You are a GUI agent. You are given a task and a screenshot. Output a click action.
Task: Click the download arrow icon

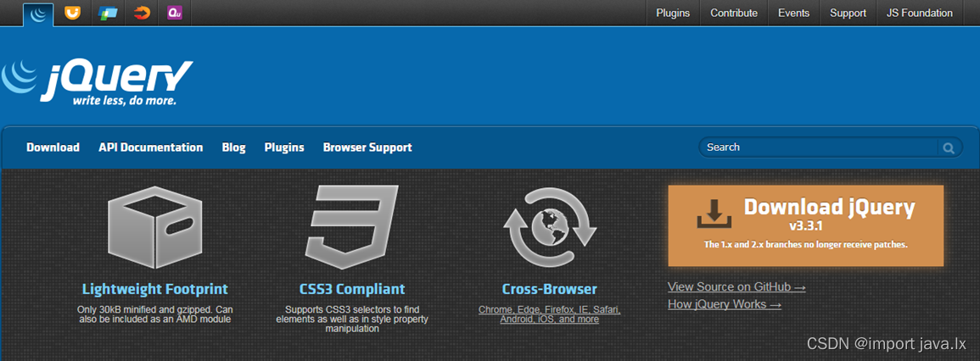point(714,214)
